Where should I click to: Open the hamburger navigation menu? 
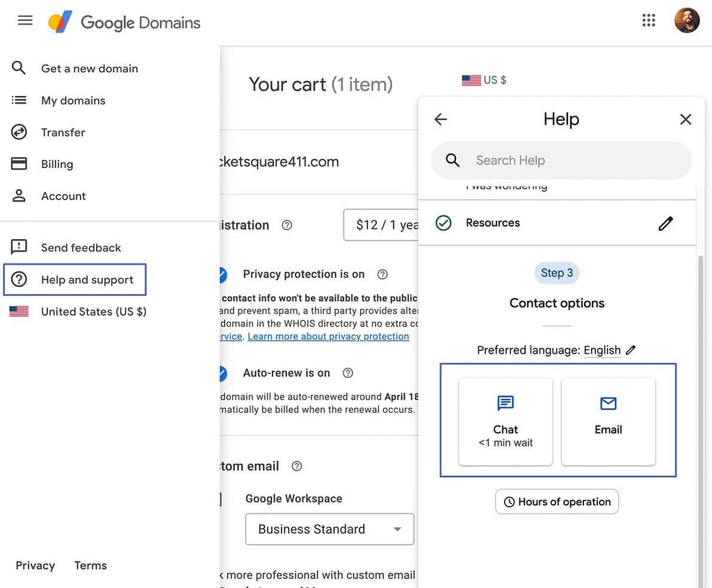pyautogui.click(x=25, y=19)
